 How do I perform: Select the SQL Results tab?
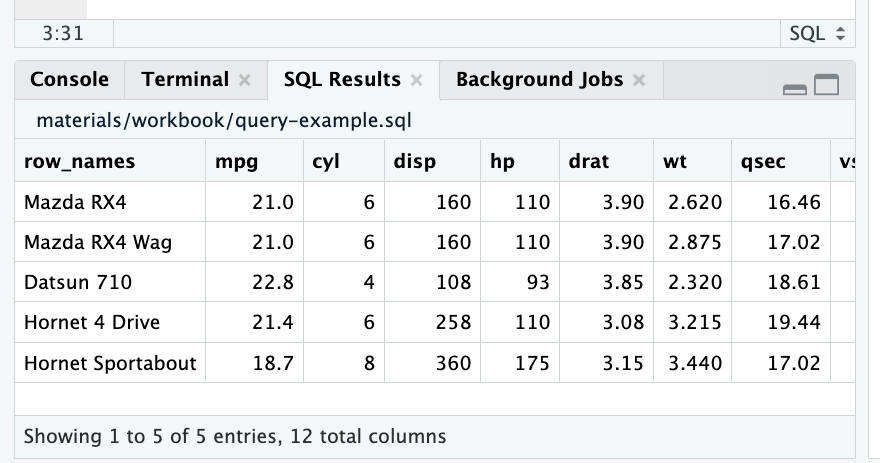point(342,80)
